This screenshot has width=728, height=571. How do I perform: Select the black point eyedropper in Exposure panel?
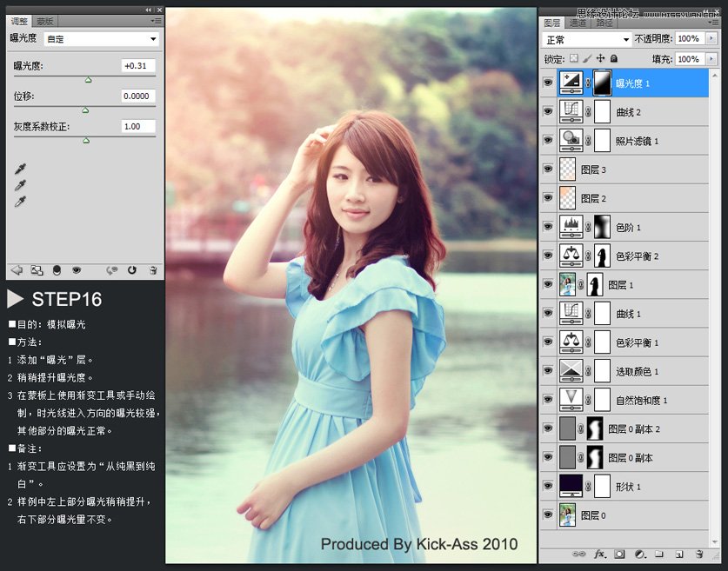(x=20, y=169)
